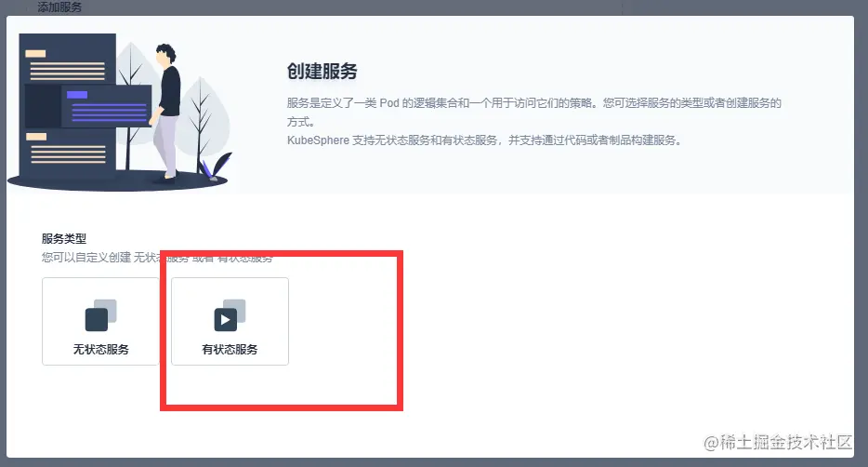The image size is (868, 467).
Task: Click the 无状态服务 label text
Action: (x=100, y=350)
